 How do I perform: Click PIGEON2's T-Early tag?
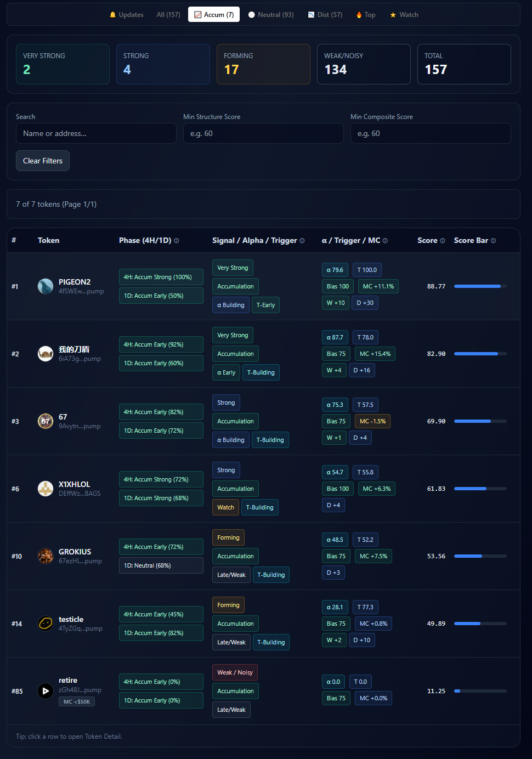point(265,305)
